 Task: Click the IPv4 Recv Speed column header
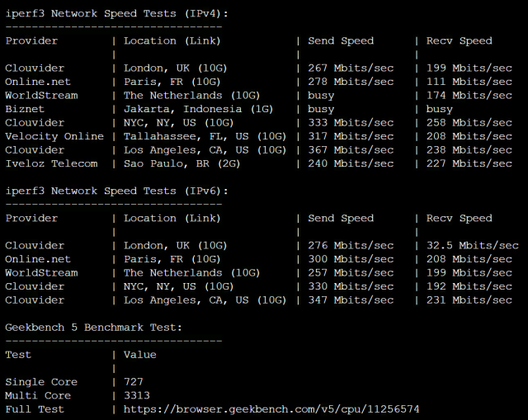pyautogui.click(x=459, y=41)
